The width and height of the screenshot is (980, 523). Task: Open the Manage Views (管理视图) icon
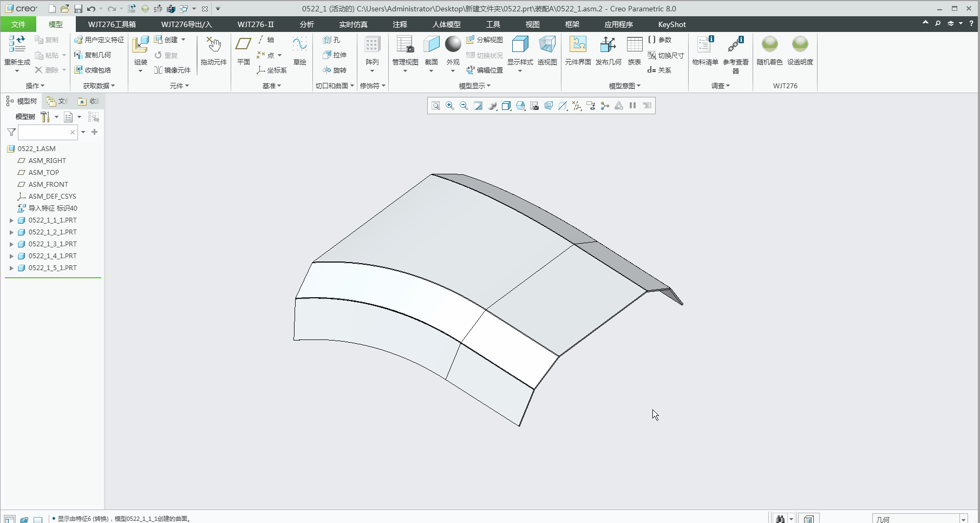405,44
